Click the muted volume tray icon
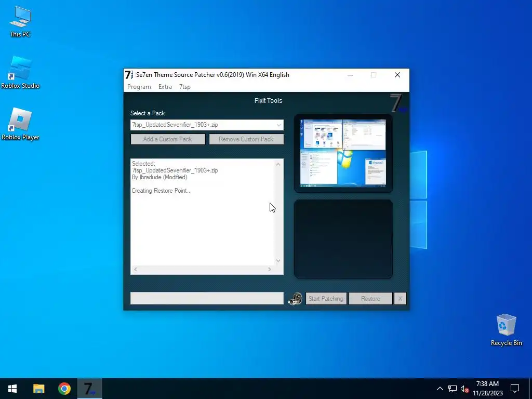Screen dimensions: 532x399 click(x=464, y=389)
